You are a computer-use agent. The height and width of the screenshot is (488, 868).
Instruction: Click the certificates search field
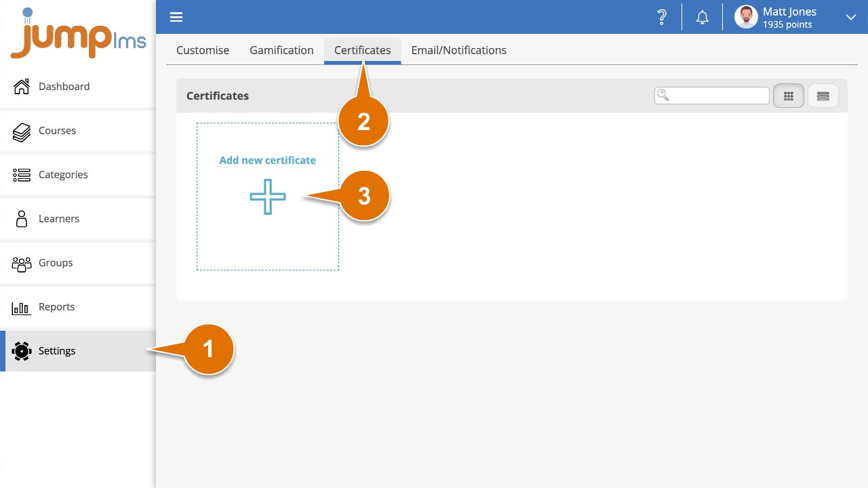tap(712, 96)
